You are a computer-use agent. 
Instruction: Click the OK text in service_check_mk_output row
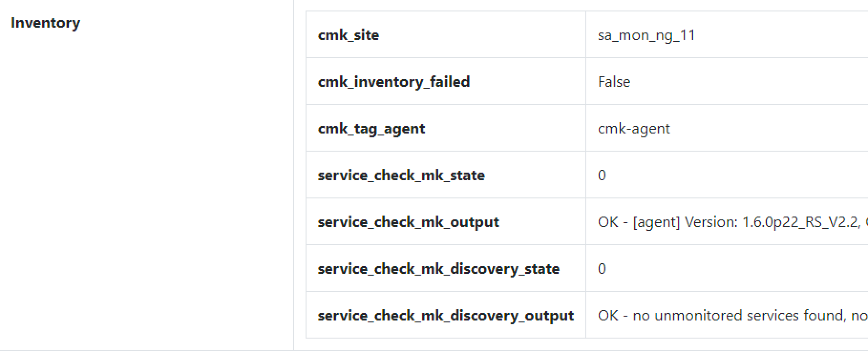tap(608, 222)
